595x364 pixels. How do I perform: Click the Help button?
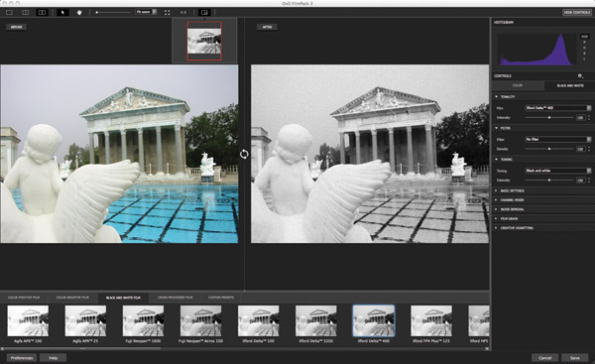point(54,358)
